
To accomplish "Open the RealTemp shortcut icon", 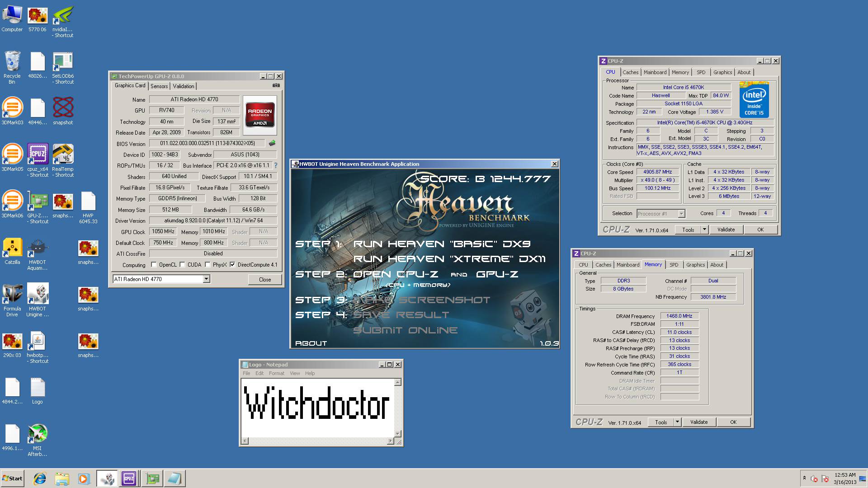I will point(63,160).
